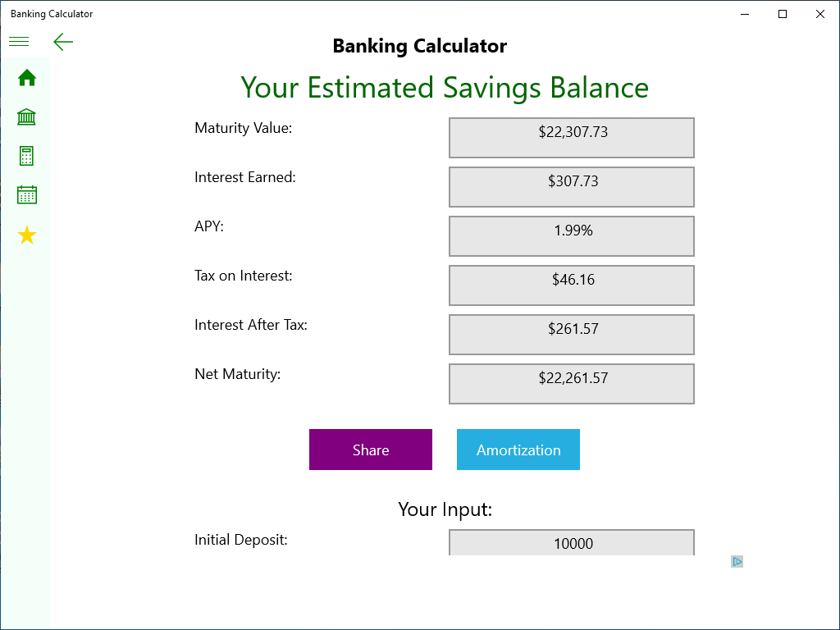Open the calculator icon in sidebar
This screenshot has height=630, width=840.
pyautogui.click(x=27, y=156)
